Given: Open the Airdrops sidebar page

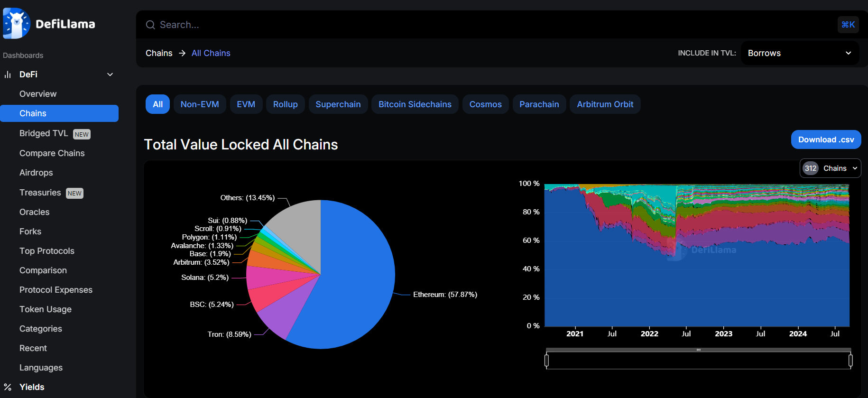Looking at the screenshot, I should (36, 173).
